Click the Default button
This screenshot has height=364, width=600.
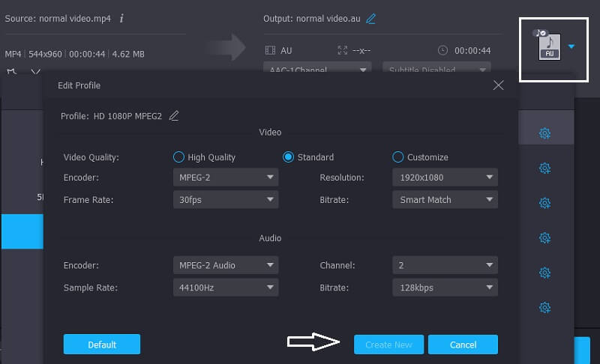click(102, 345)
